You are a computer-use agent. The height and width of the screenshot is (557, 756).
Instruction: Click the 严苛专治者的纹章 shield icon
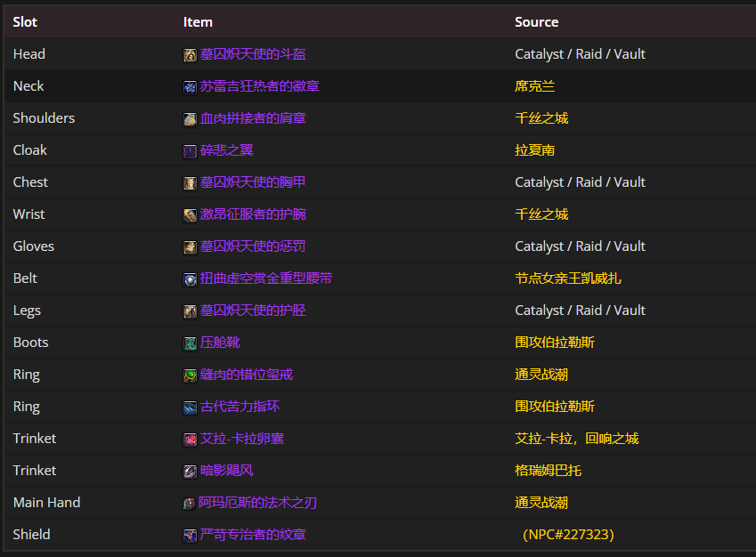tap(189, 535)
